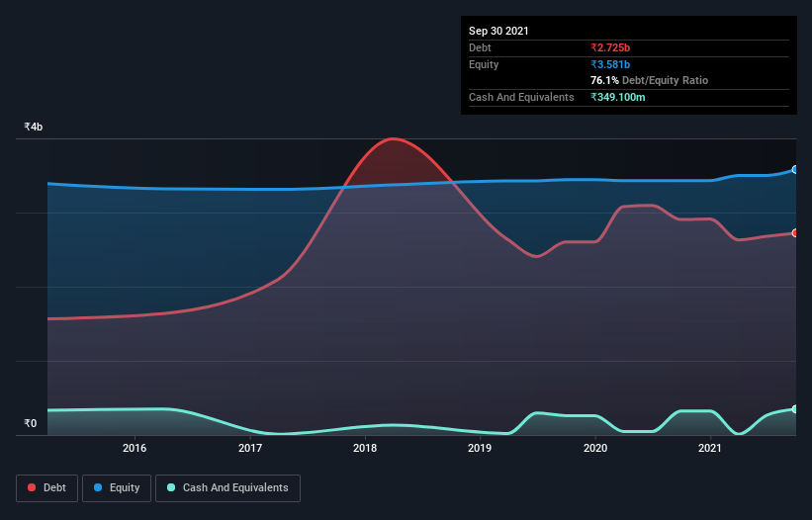Select the red Debt endpoint marker
This screenshot has width=812, height=520.
pos(795,233)
